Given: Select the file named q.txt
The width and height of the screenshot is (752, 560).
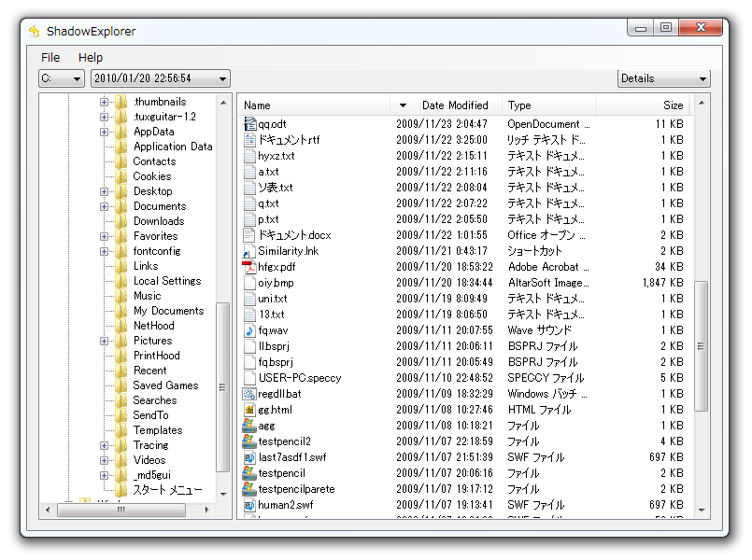Looking at the screenshot, I should click(x=268, y=203).
